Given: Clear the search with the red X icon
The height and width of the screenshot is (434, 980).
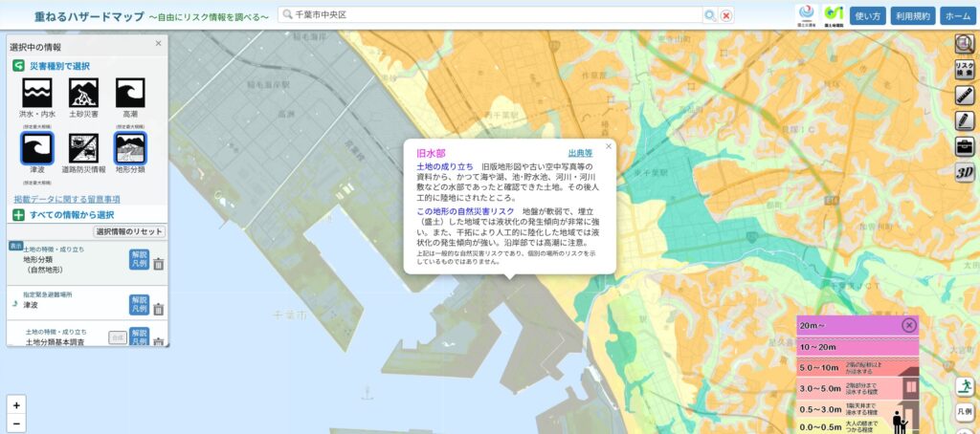Looking at the screenshot, I should tap(726, 15).
